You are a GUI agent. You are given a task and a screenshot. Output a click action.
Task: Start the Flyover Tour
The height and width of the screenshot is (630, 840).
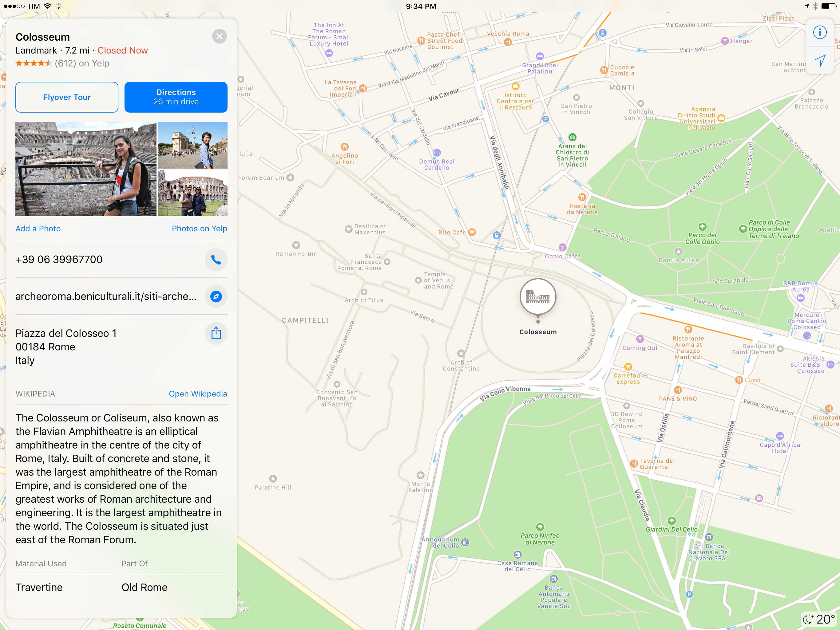[x=66, y=97]
